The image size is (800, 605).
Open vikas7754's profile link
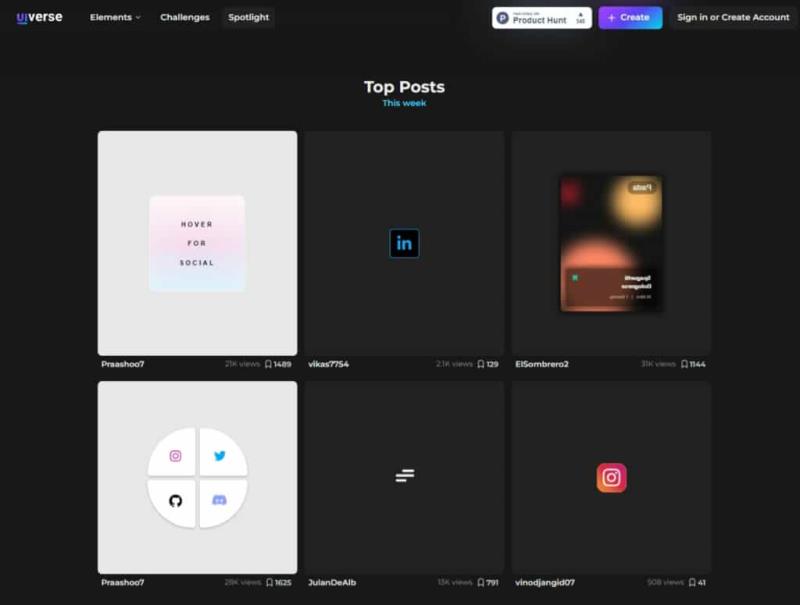click(329, 364)
